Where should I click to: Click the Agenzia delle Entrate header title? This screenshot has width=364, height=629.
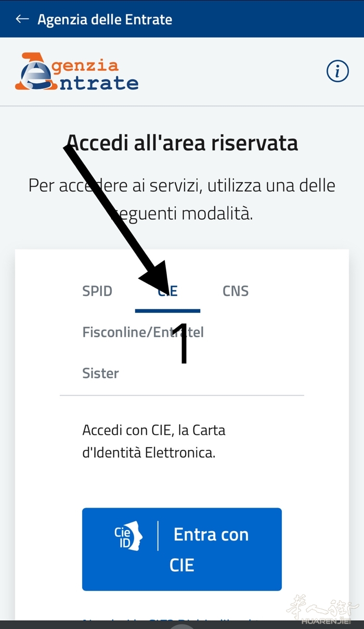(105, 20)
